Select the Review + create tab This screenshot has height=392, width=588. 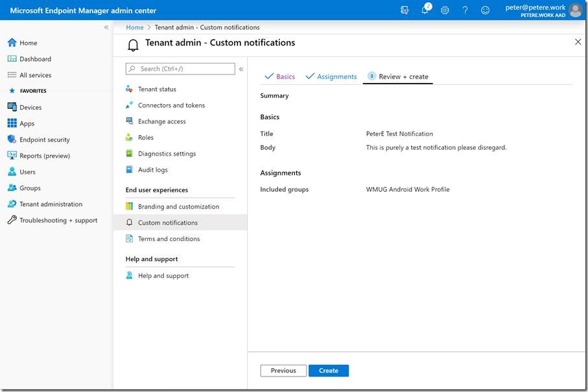[x=397, y=76]
